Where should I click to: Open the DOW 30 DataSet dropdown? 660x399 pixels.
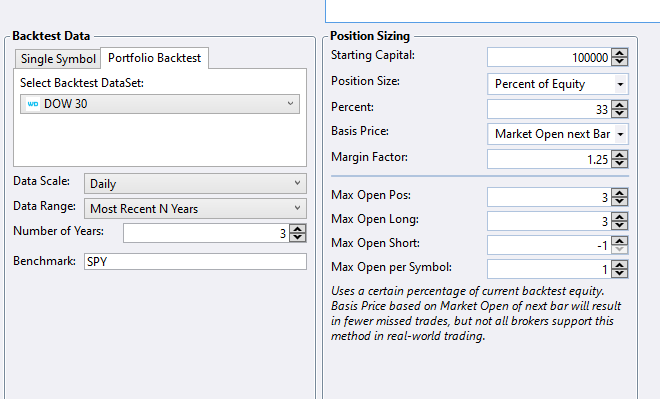(x=160, y=104)
